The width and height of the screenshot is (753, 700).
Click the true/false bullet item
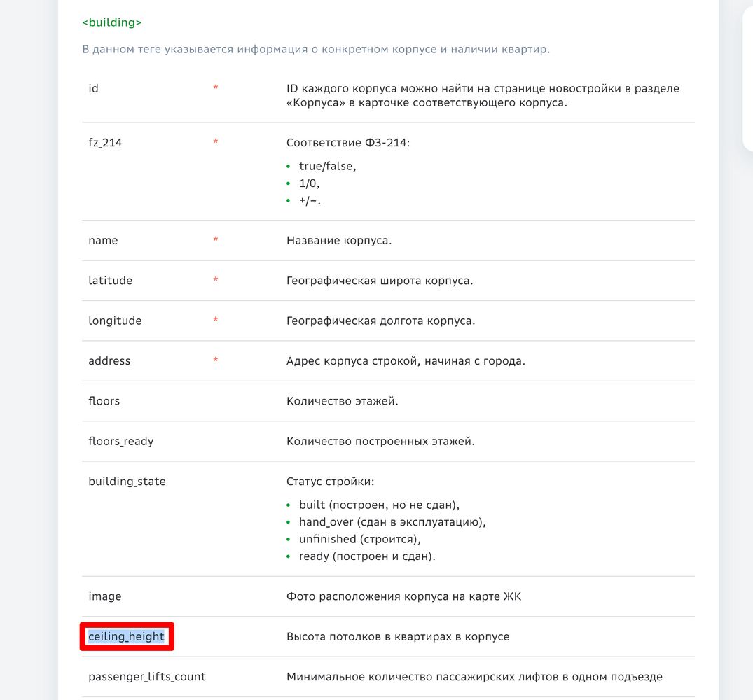pos(327,167)
